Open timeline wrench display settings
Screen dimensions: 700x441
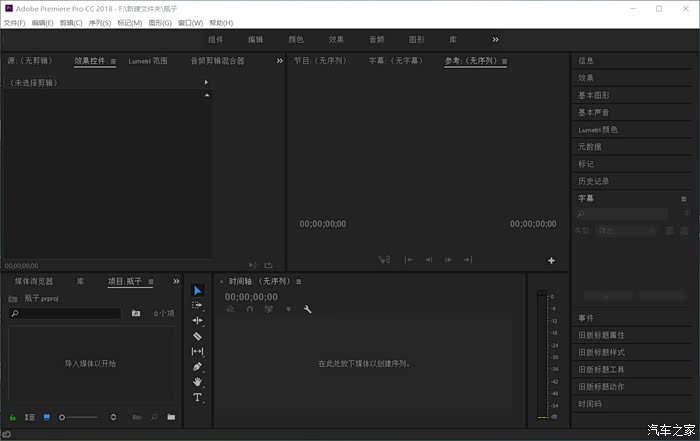308,309
